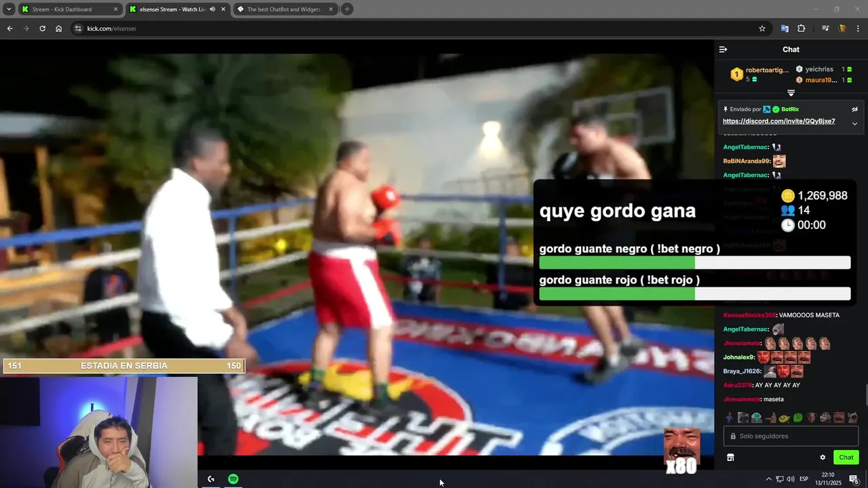
Task: Expand the pinned message with the chevron
Action: pyautogui.click(x=854, y=123)
